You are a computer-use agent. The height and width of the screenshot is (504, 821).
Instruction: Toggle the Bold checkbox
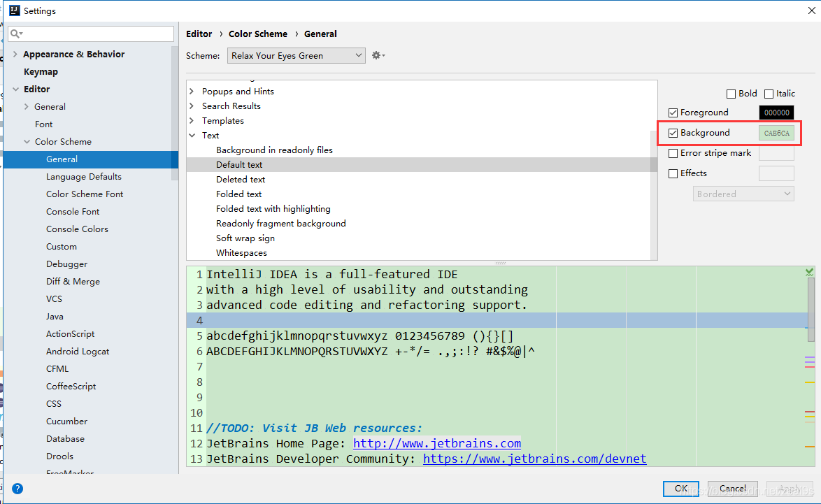[x=731, y=94]
